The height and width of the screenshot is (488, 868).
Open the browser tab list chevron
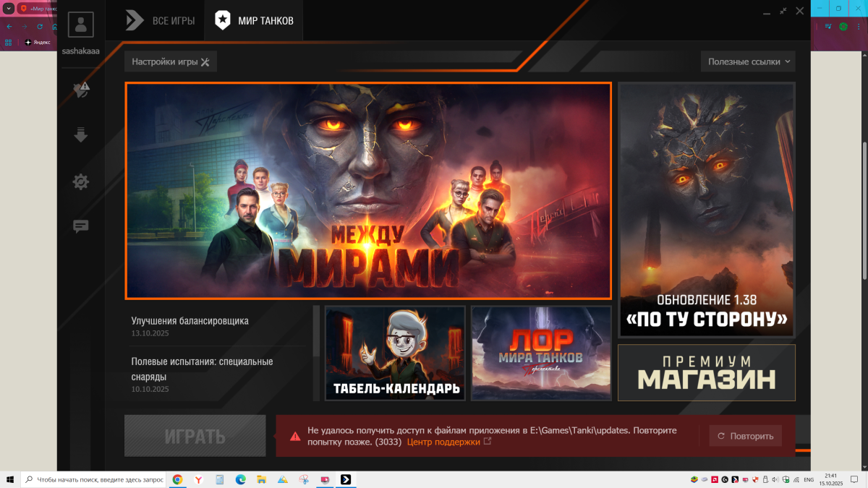click(9, 8)
